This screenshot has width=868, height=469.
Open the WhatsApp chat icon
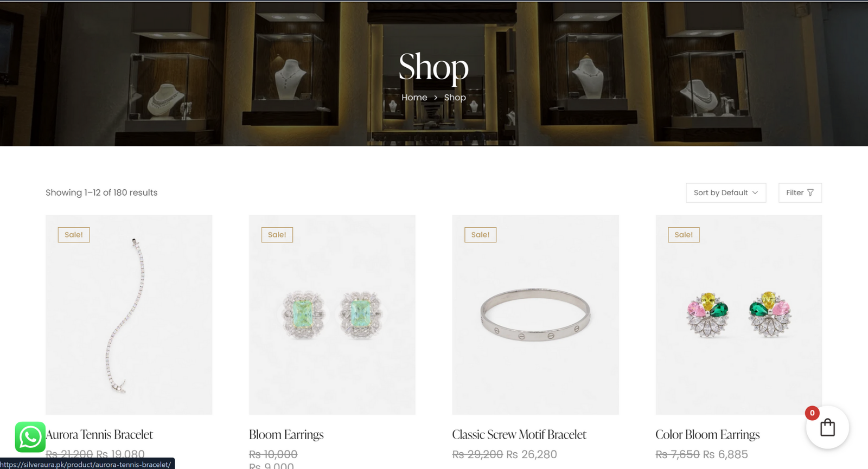[30, 437]
